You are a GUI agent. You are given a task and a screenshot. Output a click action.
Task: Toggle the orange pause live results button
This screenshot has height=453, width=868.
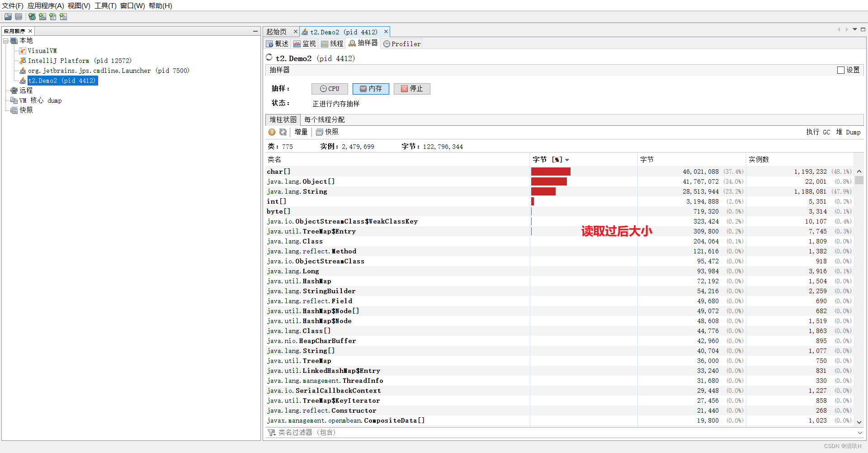272,132
